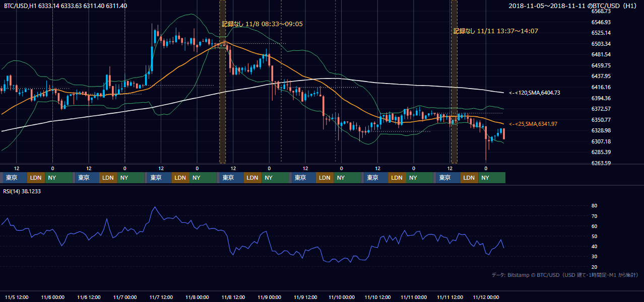Click price axis value 6372.57
Image resolution: width=644 pixels, height=302 pixels.
point(601,109)
